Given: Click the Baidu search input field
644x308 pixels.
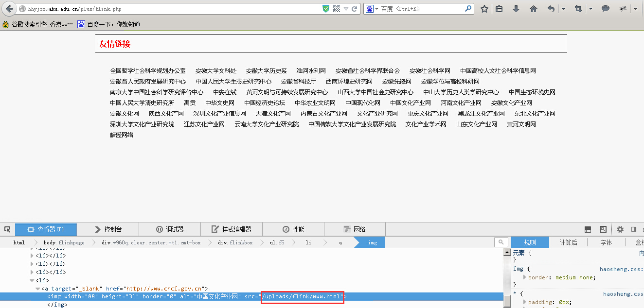Looking at the screenshot, I should [421, 9].
